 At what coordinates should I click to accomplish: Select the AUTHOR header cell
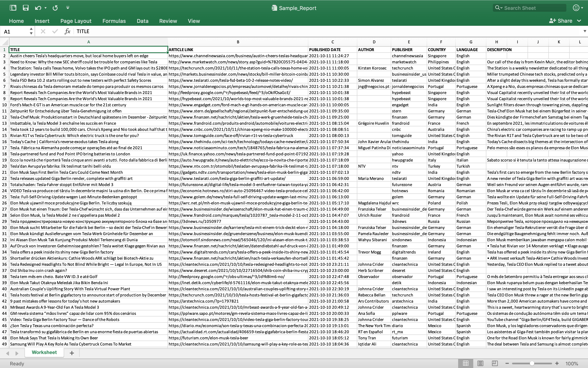374,50
